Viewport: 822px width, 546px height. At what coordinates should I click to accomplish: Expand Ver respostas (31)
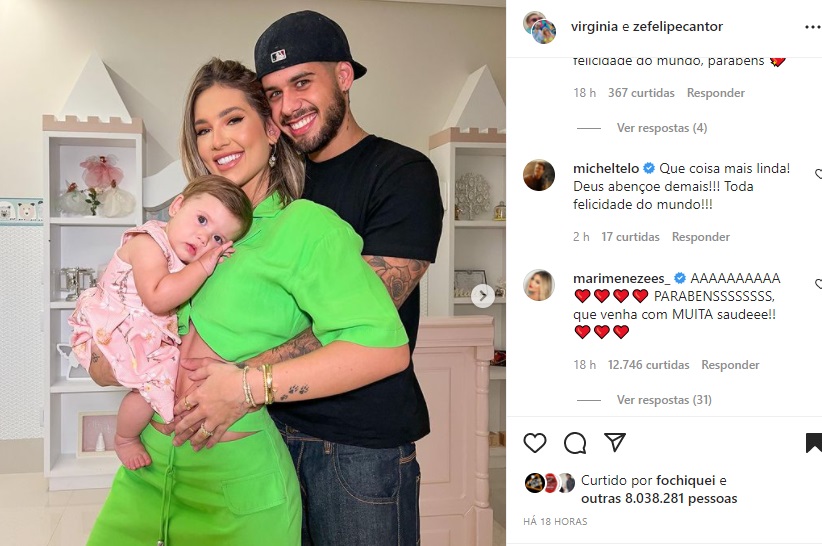click(x=664, y=400)
